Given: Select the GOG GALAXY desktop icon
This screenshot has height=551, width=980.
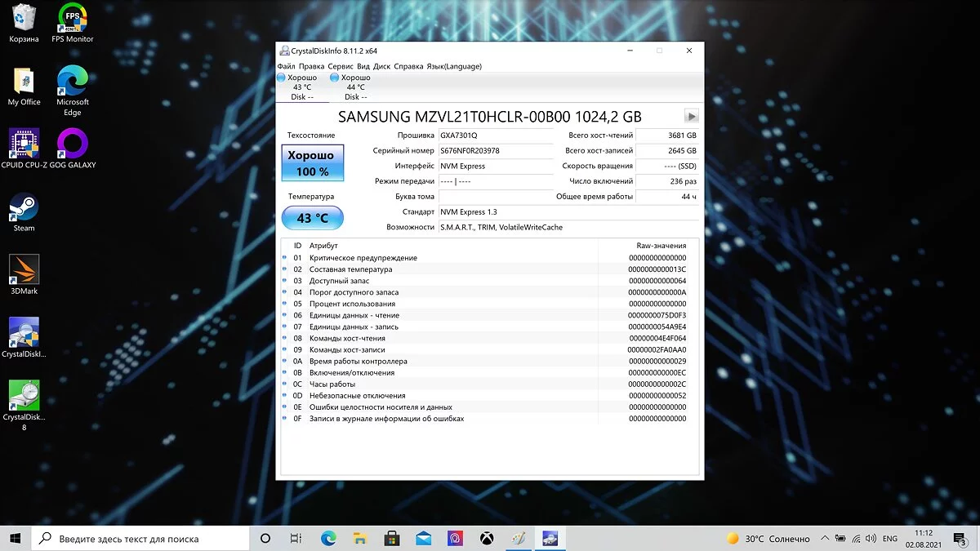Looking at the screenshot, I should click(x=73, y=149).
